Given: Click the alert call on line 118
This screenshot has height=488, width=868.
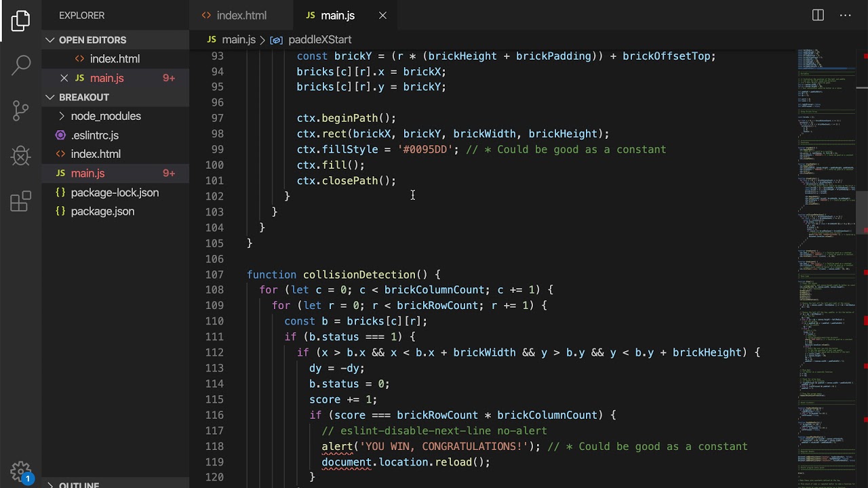Looking at the screenshot, I should click(338, 446).
